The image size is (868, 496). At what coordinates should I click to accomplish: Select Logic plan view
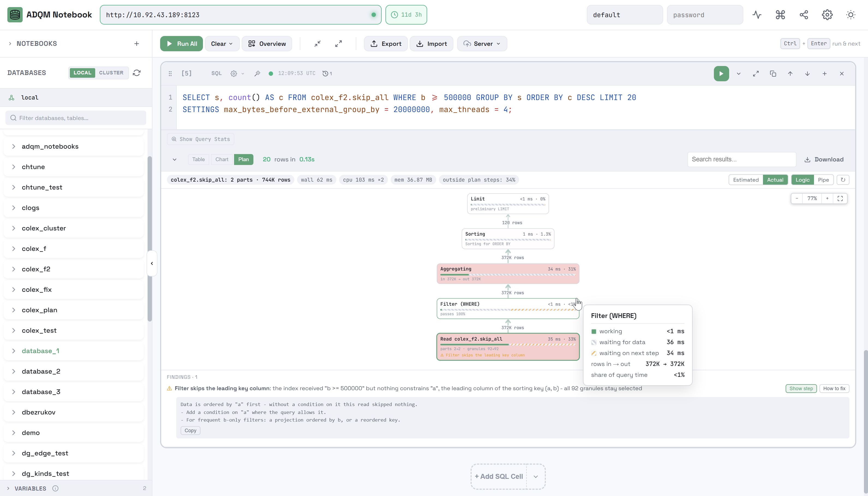802,180
